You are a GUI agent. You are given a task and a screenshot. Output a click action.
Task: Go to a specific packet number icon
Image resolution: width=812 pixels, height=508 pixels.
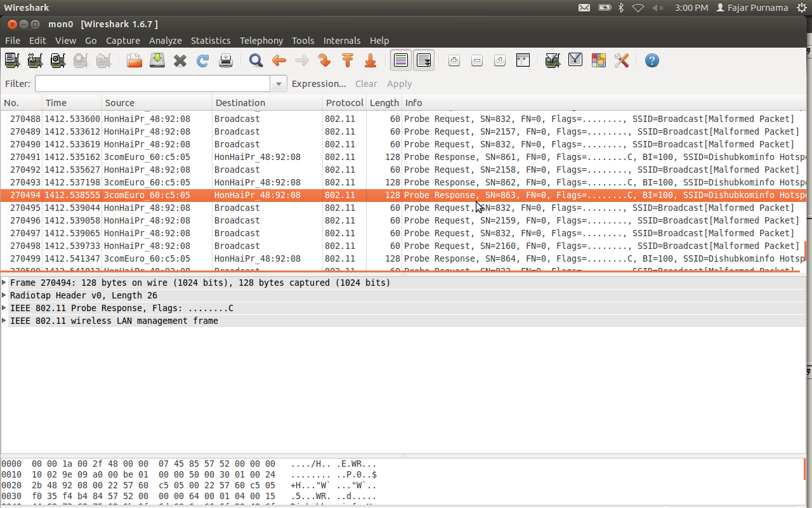[x=325, y=60]
